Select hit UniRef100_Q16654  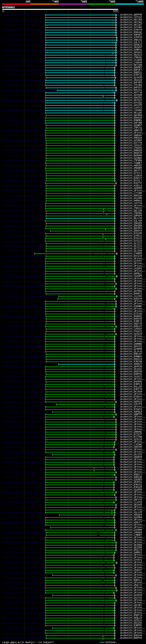131,490
